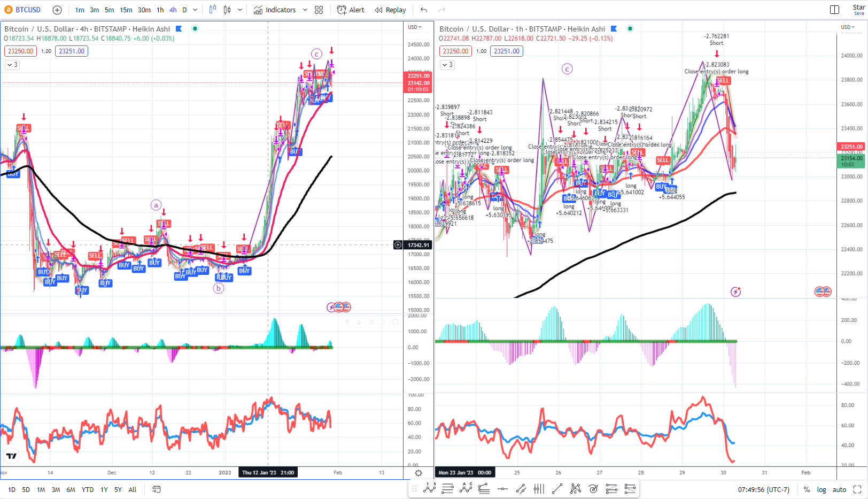Expand the collapsed indicators legend on the 1h chart
The width and height of the screenshot is (868, 499).
coord(447,65)
